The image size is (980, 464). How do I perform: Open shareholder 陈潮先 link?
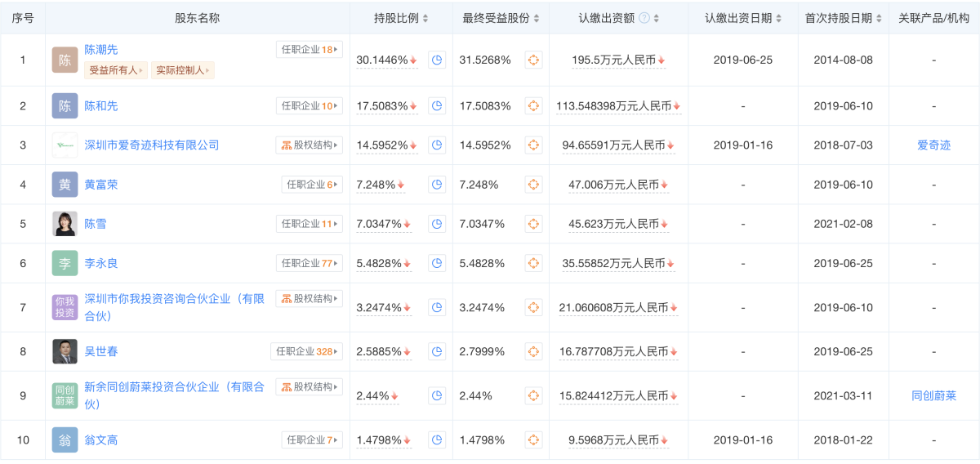tap(101, 50)
